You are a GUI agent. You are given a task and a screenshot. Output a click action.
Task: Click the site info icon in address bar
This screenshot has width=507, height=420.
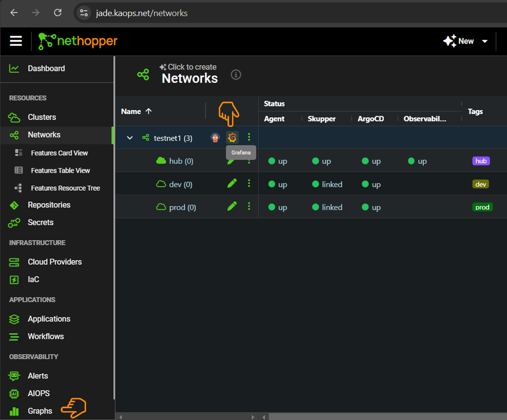click(x=84, y=13)
